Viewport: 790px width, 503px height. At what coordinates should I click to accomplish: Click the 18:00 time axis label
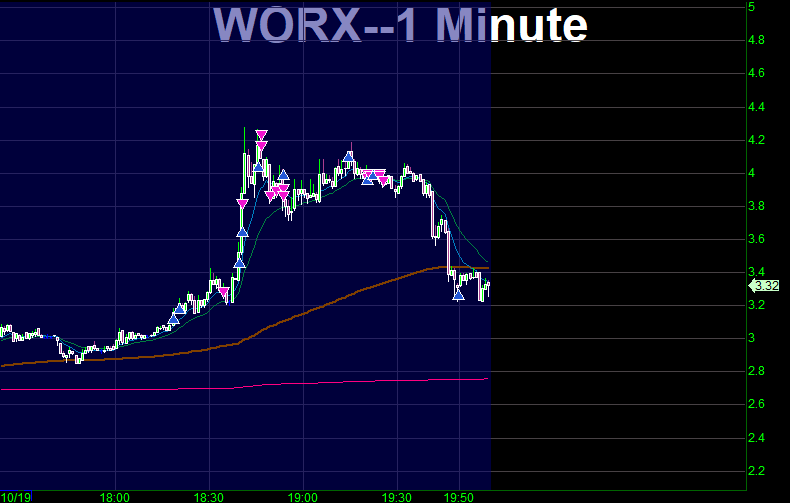point(114,497)
